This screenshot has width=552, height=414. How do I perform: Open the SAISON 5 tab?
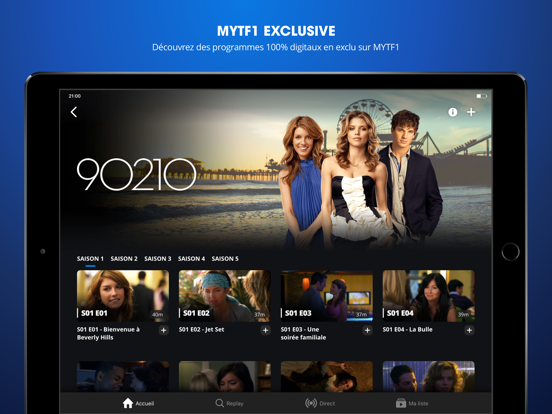point(225,259)
